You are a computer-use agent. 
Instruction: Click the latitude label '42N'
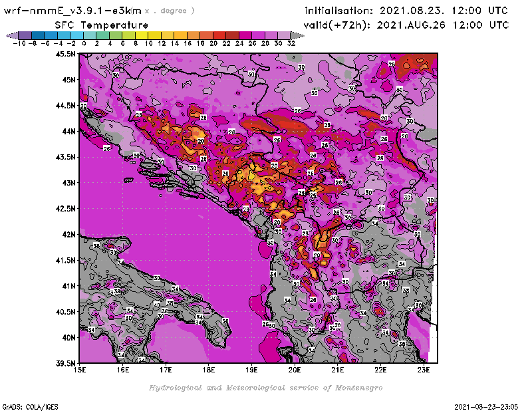(69, 235)
